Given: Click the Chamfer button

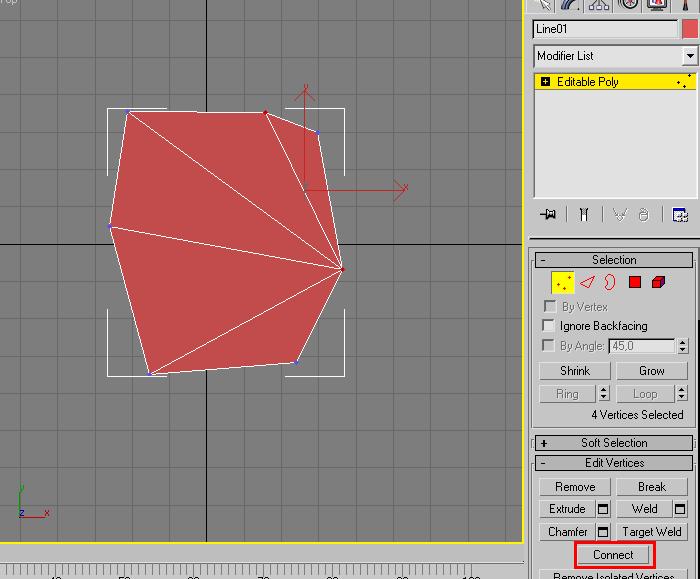Looking at the screenshot, I should (x=567, y=532).
